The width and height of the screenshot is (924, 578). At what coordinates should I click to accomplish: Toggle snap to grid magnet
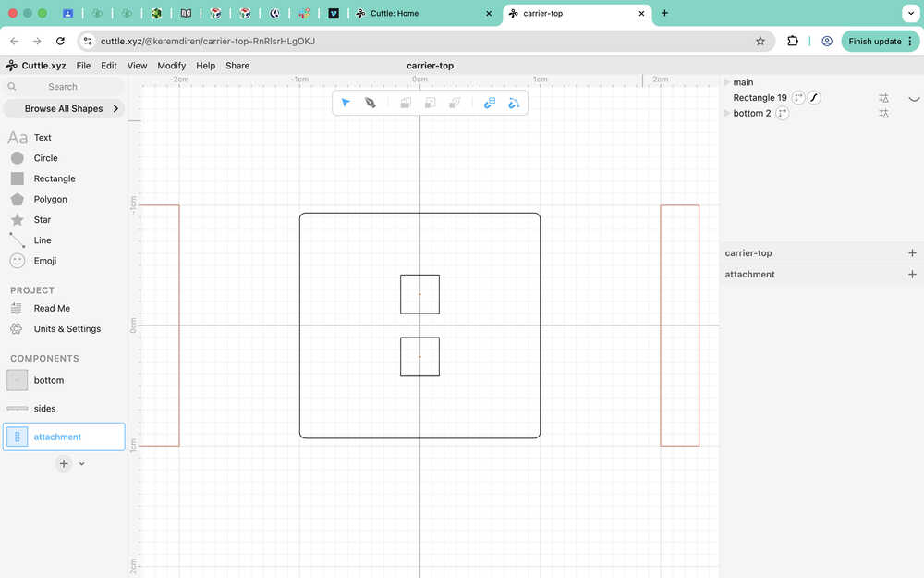(x=489, y=103)
